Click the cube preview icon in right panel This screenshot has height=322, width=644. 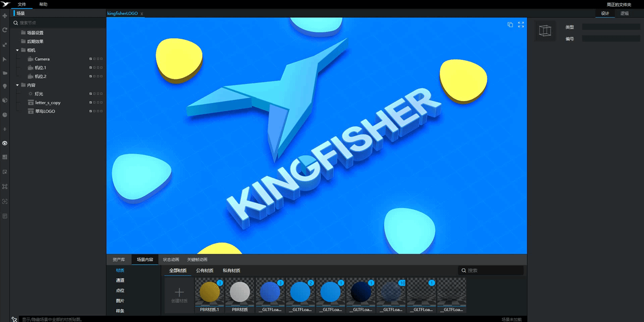545,31
